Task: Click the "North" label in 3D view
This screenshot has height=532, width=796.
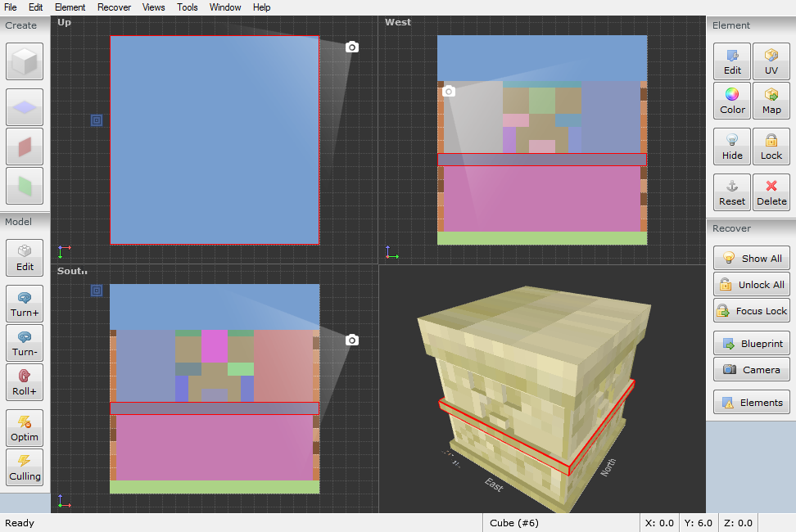Action: (608, 467)
